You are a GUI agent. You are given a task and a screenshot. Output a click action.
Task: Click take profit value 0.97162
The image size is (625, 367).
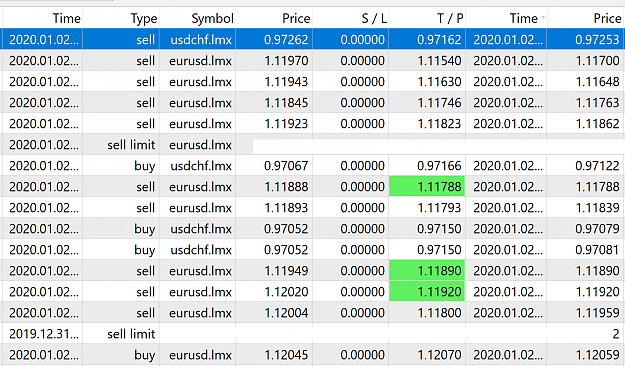click(439, 39)
